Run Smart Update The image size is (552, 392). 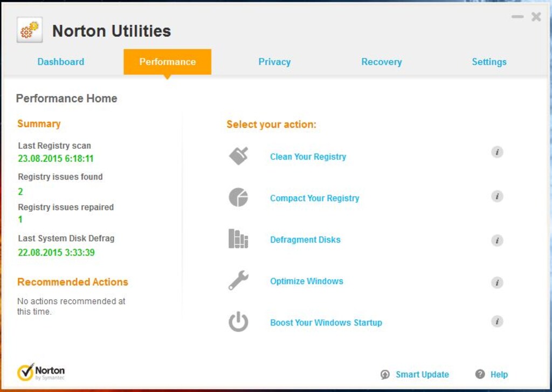422,375
